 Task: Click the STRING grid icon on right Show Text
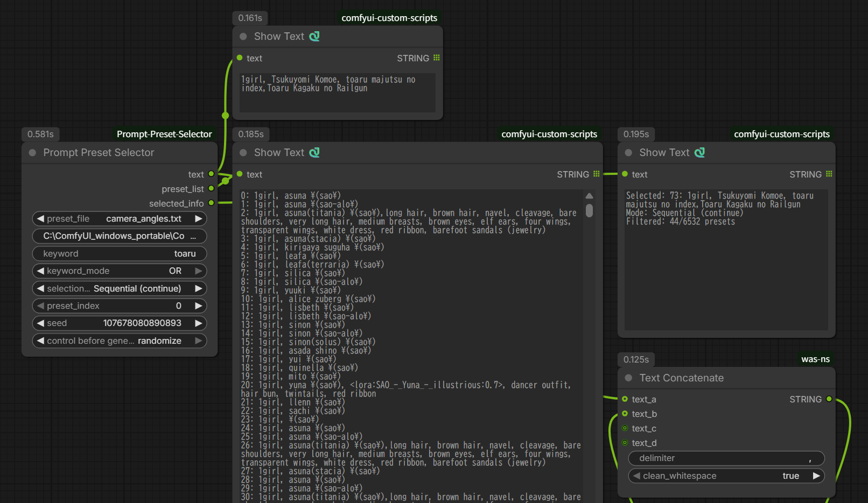coord(829,174)
